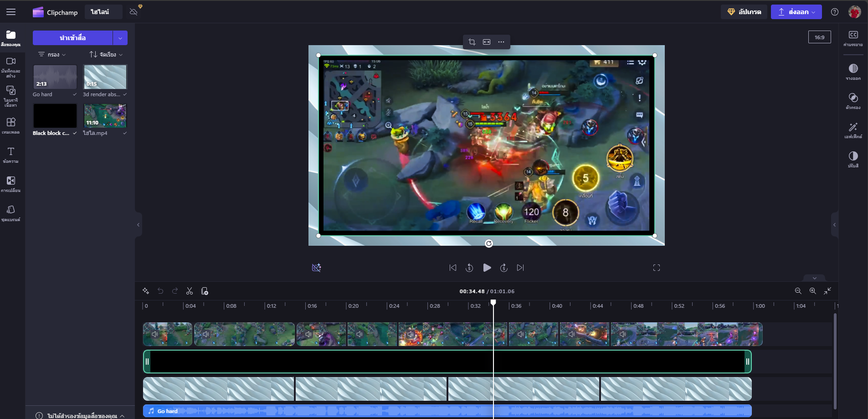Click the fit-to-frame icon above preview
868x419 pixels.
487,42
